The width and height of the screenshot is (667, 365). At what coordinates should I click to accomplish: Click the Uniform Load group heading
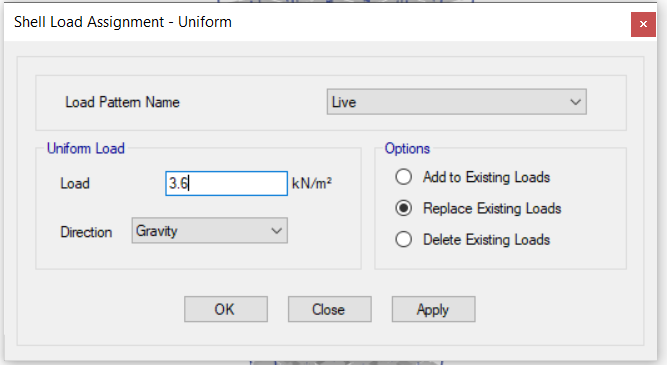pyautogui.click(x=86, y=148)
